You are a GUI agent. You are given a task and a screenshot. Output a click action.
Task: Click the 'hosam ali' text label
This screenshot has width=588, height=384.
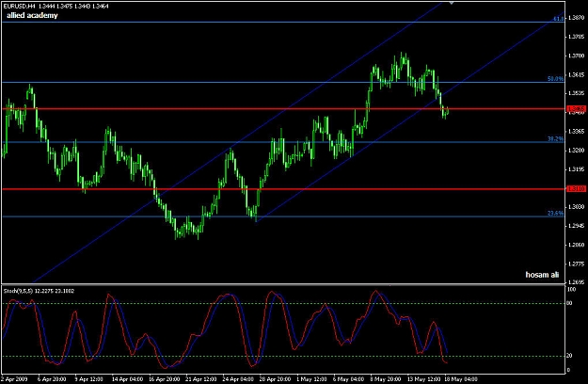click(542, 275)
